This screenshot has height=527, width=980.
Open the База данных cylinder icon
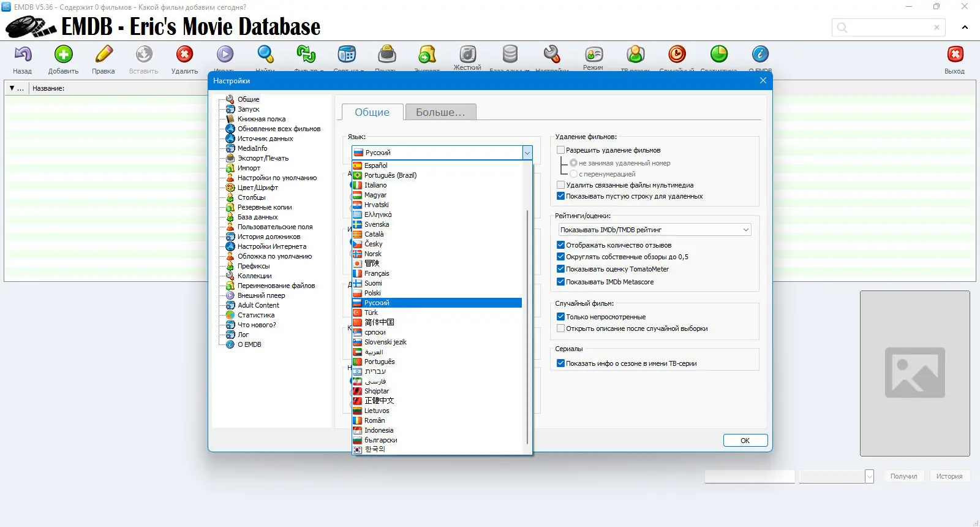[x=510, y=55]
